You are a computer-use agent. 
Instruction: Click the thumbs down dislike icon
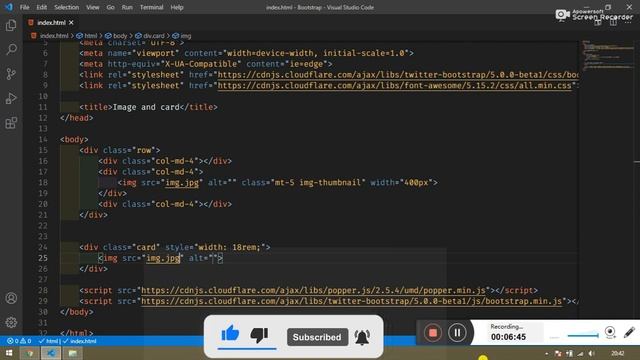coord(259,335)
